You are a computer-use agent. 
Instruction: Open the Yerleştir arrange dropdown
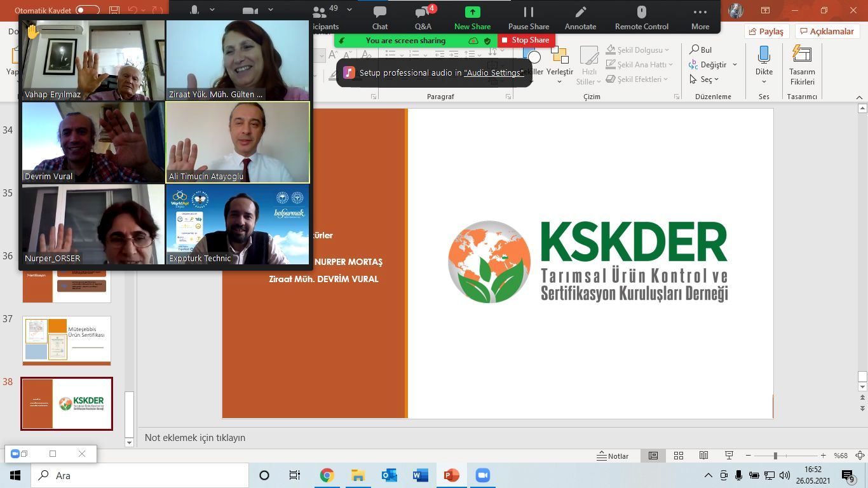[x=560, y=65]
